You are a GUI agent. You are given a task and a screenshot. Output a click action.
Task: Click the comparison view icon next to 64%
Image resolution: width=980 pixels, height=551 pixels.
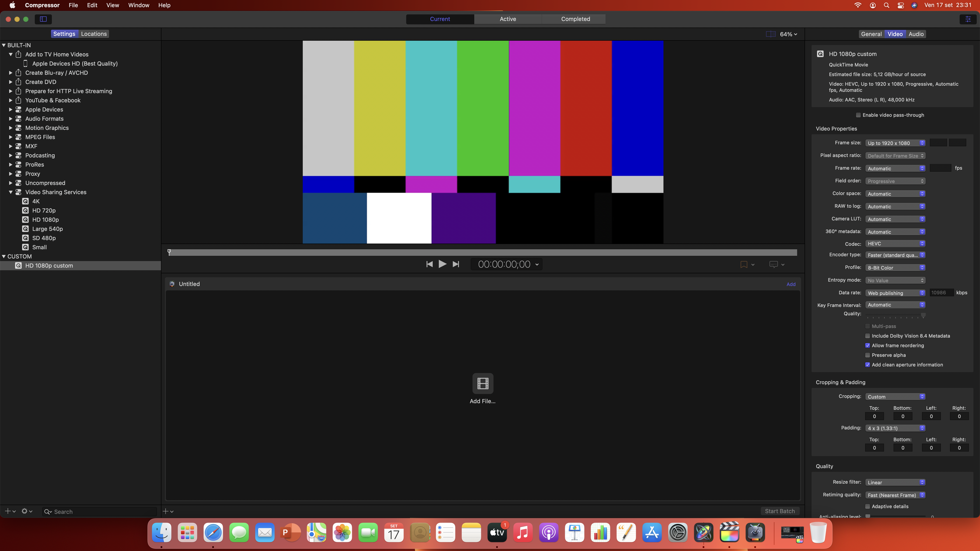point(770,34)
